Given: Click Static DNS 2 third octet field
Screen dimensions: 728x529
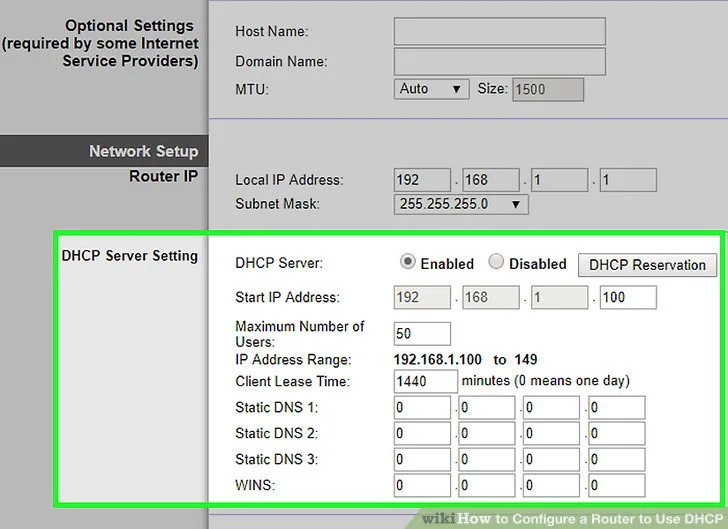Looking at the screenshot, I should pyautogui.click(x=552, y=433).
